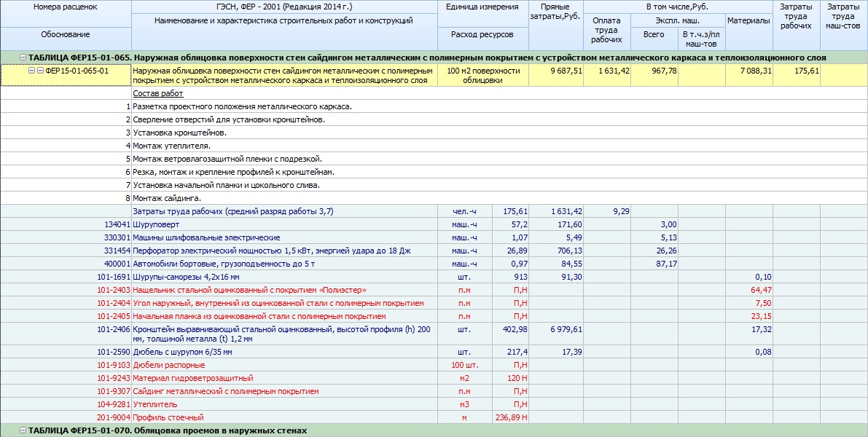Click resource code 330301
868x437 pixels.
117,238
